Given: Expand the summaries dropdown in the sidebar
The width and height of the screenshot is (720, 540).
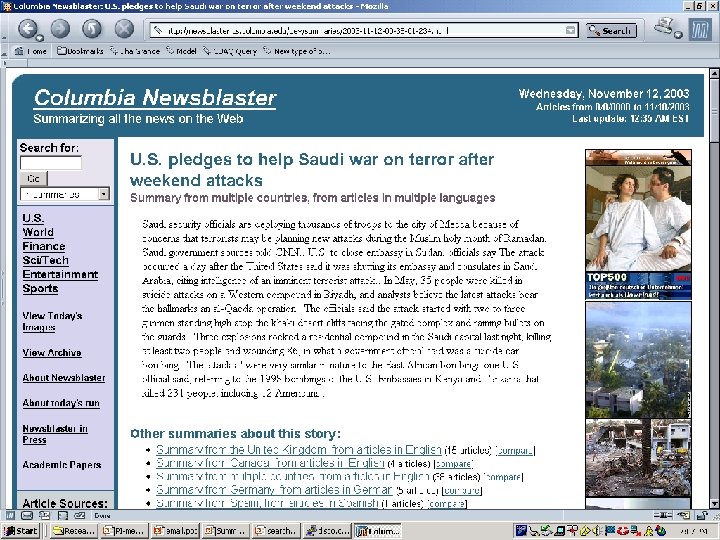Looking at the screenshot, I should click(x=104, y=194).
